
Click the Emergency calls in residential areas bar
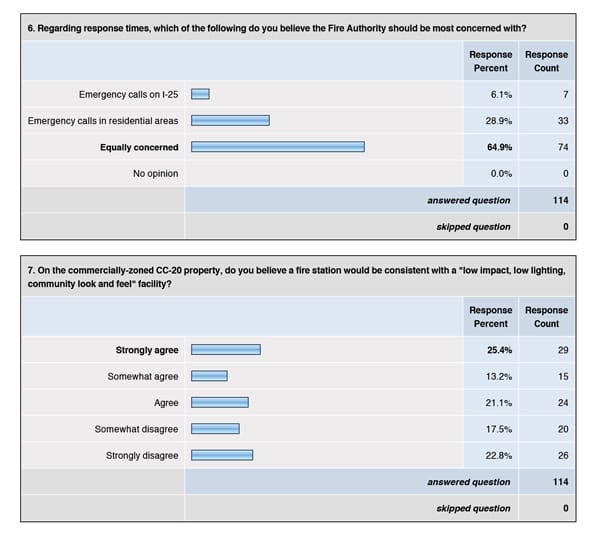tap(230, 120)
